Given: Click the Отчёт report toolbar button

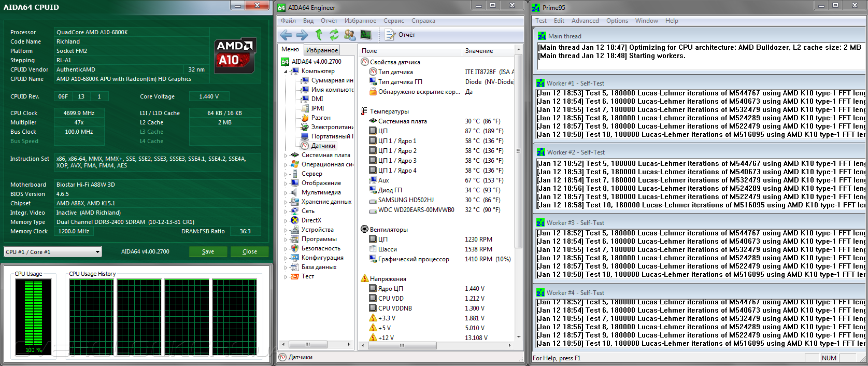Looking at the screenshot, I should coord(401,35).
